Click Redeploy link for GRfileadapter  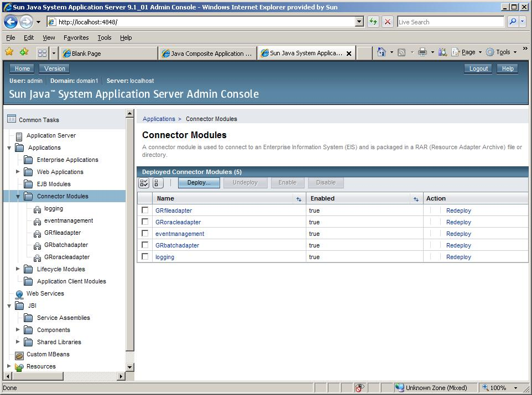coord(458,210)
